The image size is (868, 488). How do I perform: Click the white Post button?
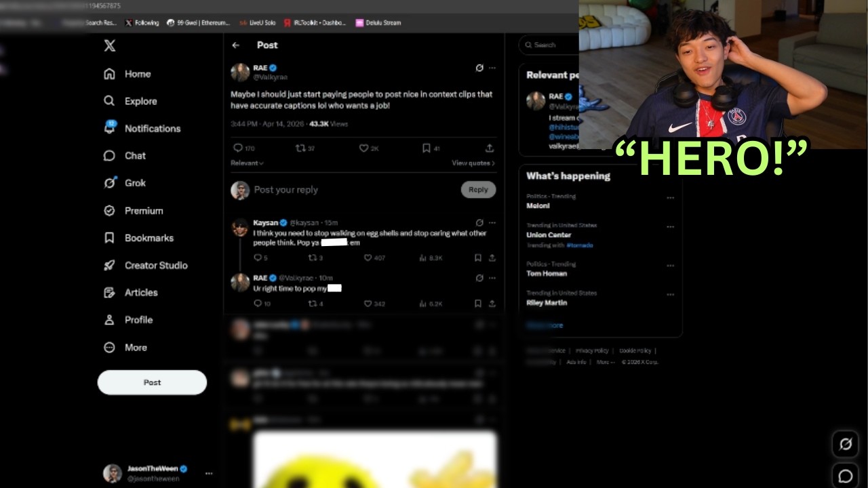point(152,382)
